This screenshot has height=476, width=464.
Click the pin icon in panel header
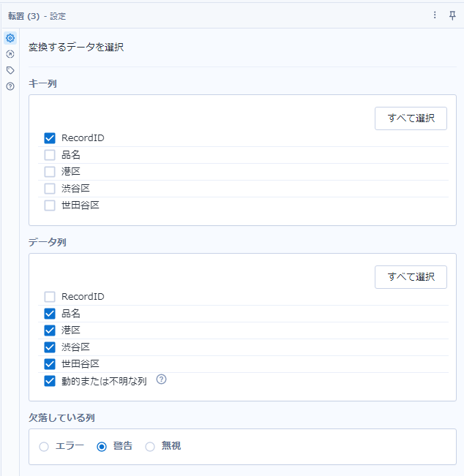tap(452, 15)
